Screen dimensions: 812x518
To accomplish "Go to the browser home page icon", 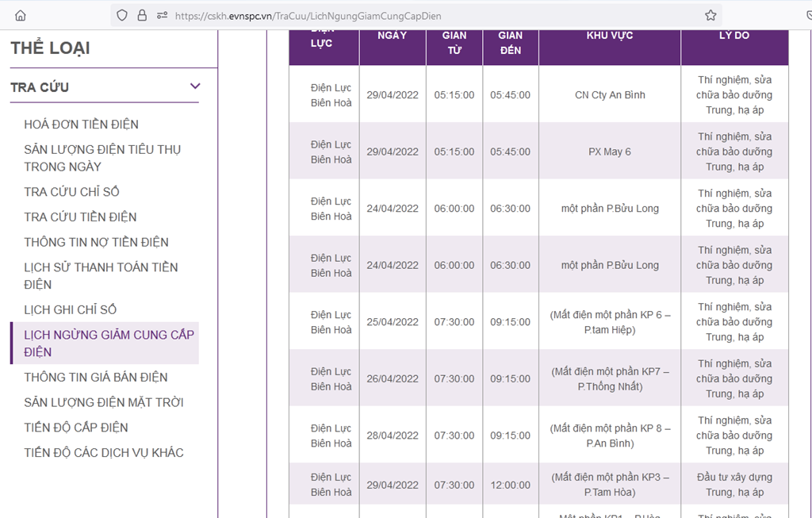I will pyautogui.click(x=20, y=16).
